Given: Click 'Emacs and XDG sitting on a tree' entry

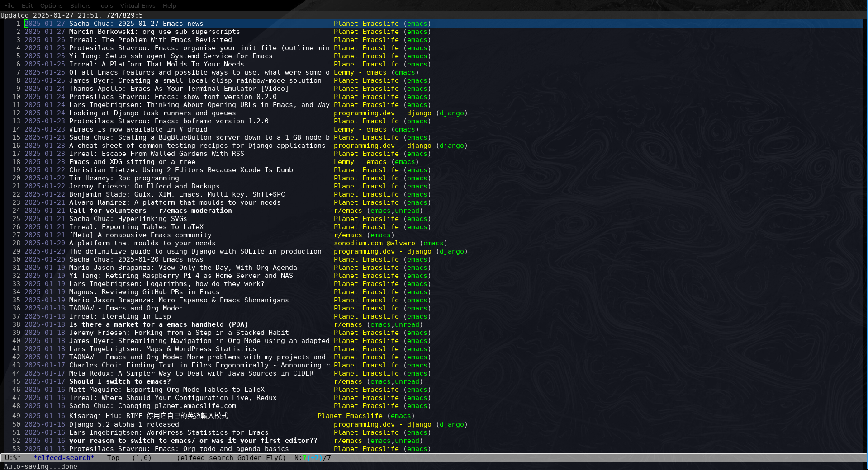Looking at the screenshot, I should click(x=132, y=162).
